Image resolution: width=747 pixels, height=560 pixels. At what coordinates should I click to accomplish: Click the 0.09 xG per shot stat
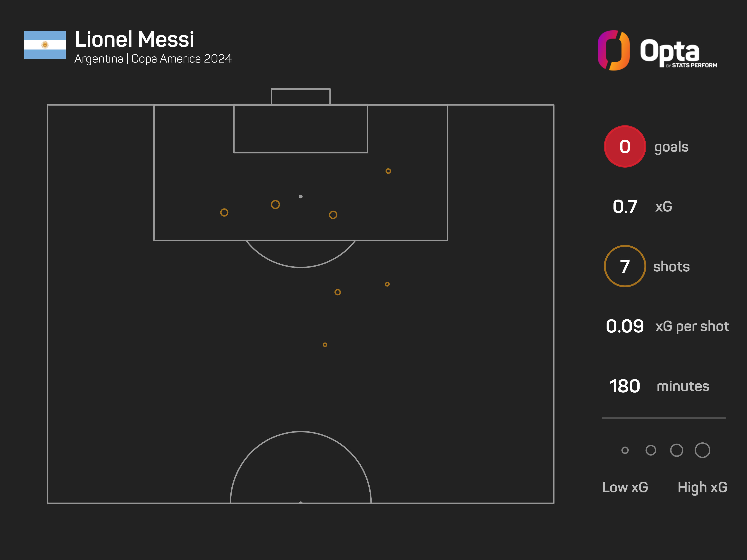(625, 326)
